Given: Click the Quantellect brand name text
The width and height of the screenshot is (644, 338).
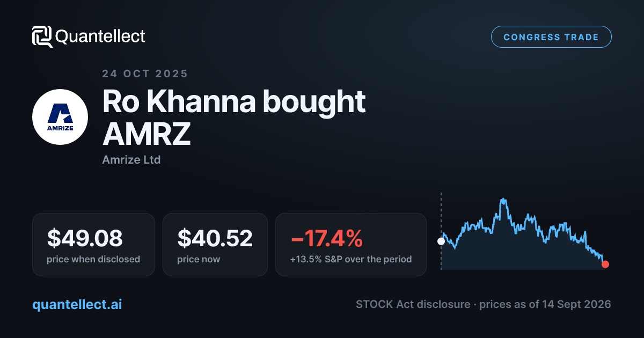Looking at the screenshot, I should 100,36.
